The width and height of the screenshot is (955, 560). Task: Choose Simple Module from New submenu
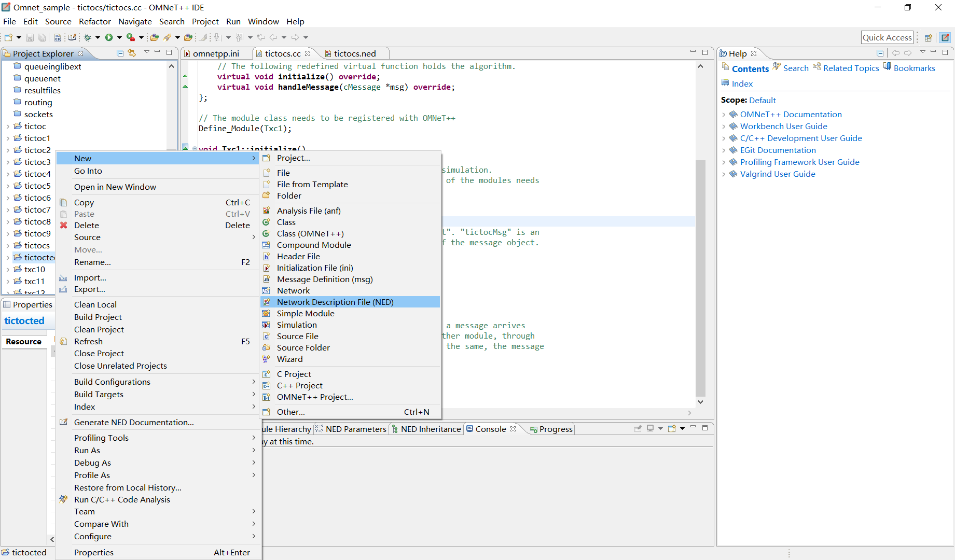(x=350, y=313)
